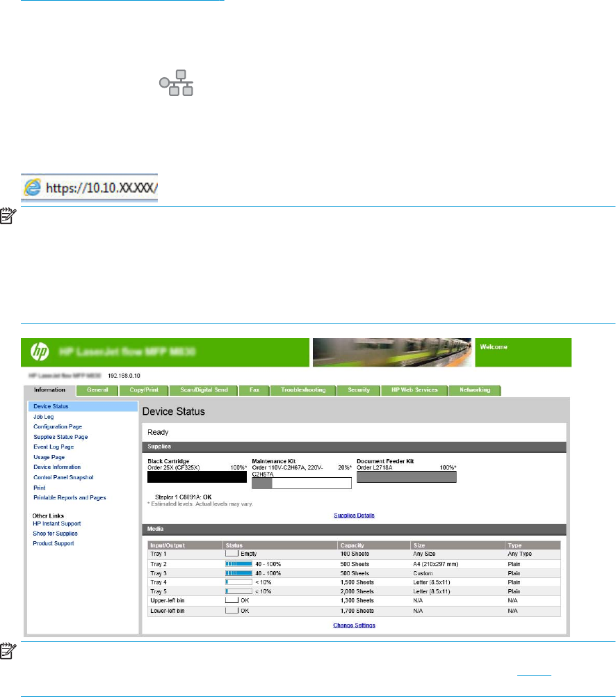Click the Tray 1 row label

(x=159, y=554)
